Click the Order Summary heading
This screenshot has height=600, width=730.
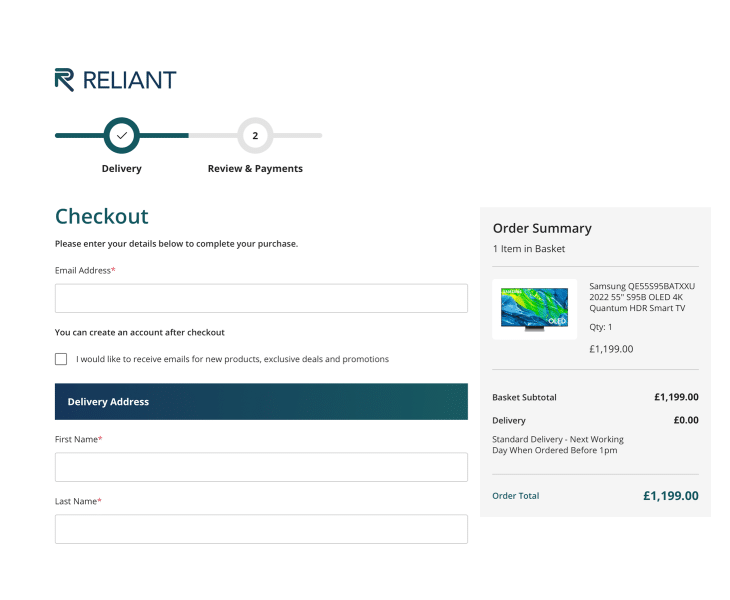click(542, 228)
